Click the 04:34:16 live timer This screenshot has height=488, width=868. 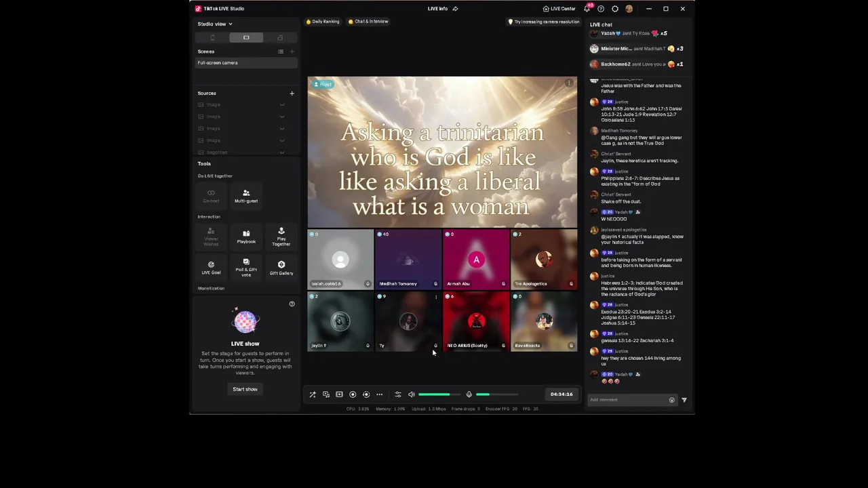click(561, 394)
